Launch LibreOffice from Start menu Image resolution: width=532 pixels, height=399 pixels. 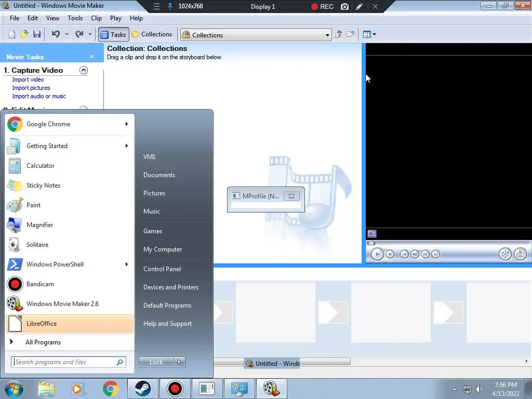coord(70,323)
